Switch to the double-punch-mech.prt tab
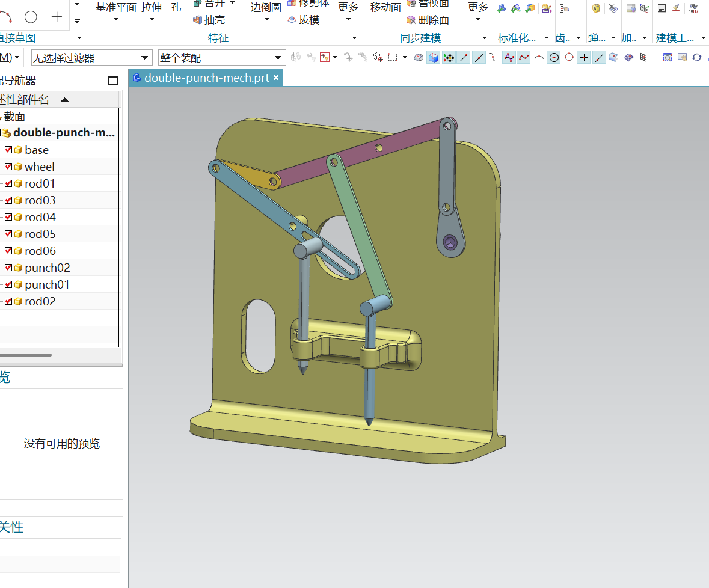 pos(206,78)
